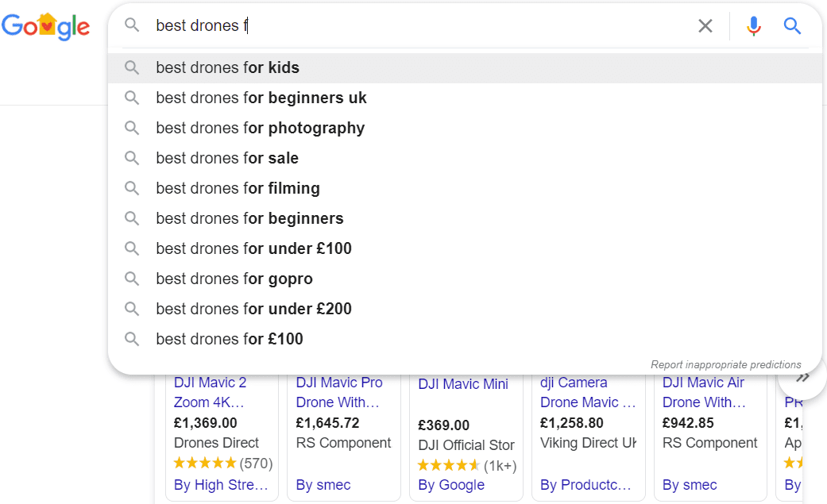This screenshot has width=827, height=504.
Task: Click the "By smec" link under DJI Mavic Pro
Action: [x=323, y=484]
